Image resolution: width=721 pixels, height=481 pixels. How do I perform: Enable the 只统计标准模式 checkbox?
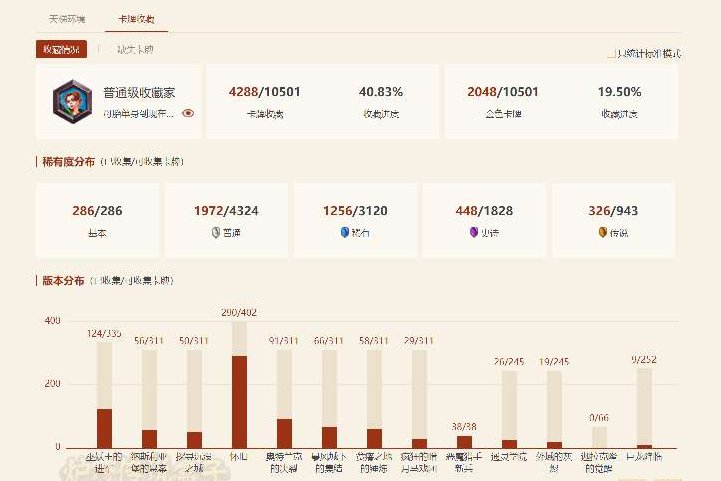coord(611,54)
